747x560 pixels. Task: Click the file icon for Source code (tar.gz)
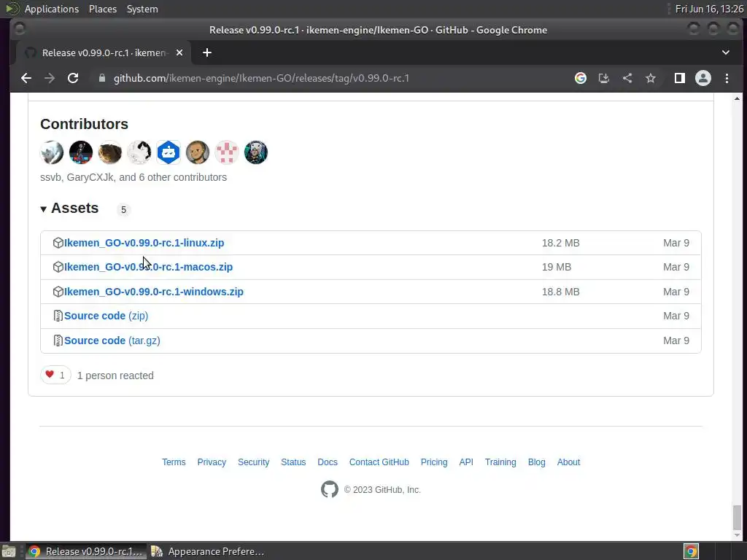click(x=58, y=341)
